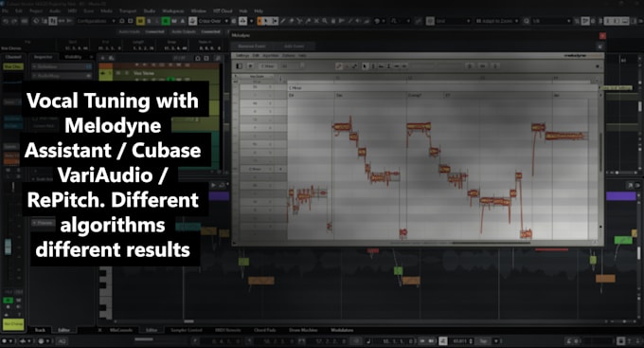Click Melodyne's Correct Pitch macro icon
The image size is (644, 348).
pos(470,65)
